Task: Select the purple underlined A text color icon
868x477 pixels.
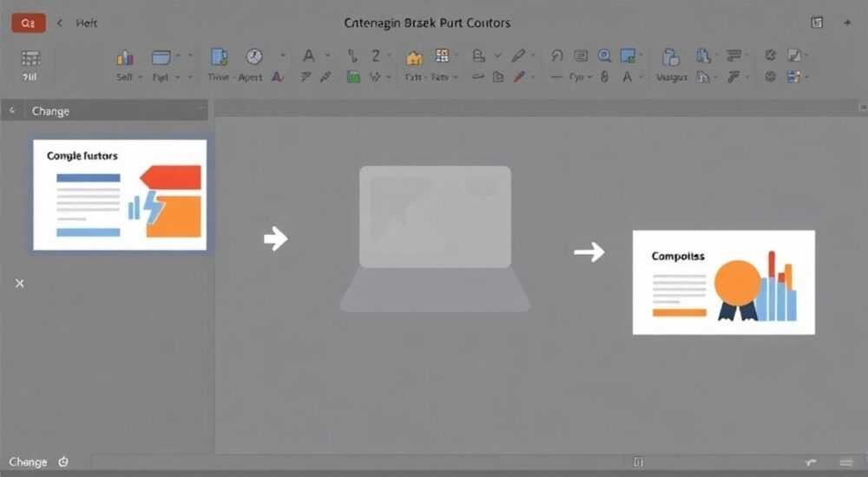Action: 278,77
